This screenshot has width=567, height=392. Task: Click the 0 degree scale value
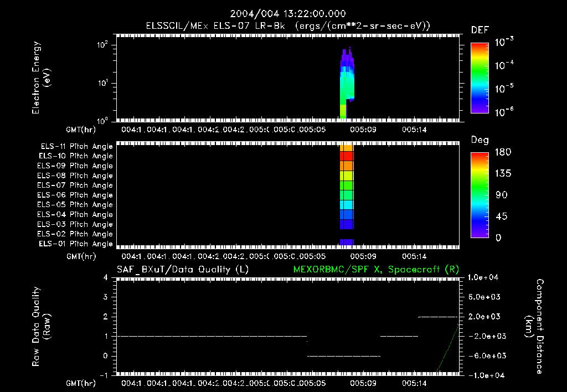pos(498,238)
